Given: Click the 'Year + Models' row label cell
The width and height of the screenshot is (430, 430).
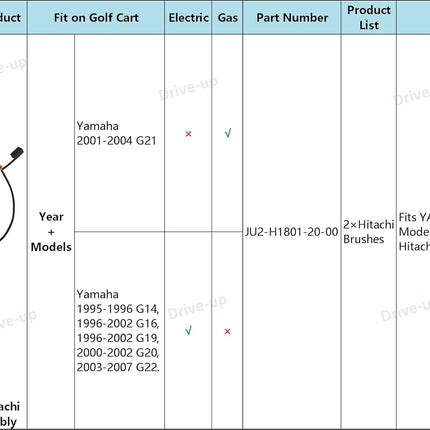Looking at the screenshot, I should click(51, 232).
